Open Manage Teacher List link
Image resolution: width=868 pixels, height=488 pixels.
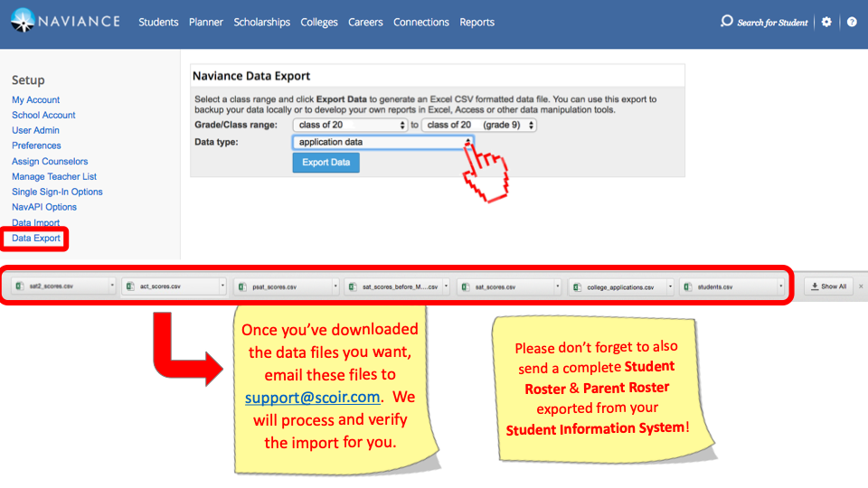(54, 176)
